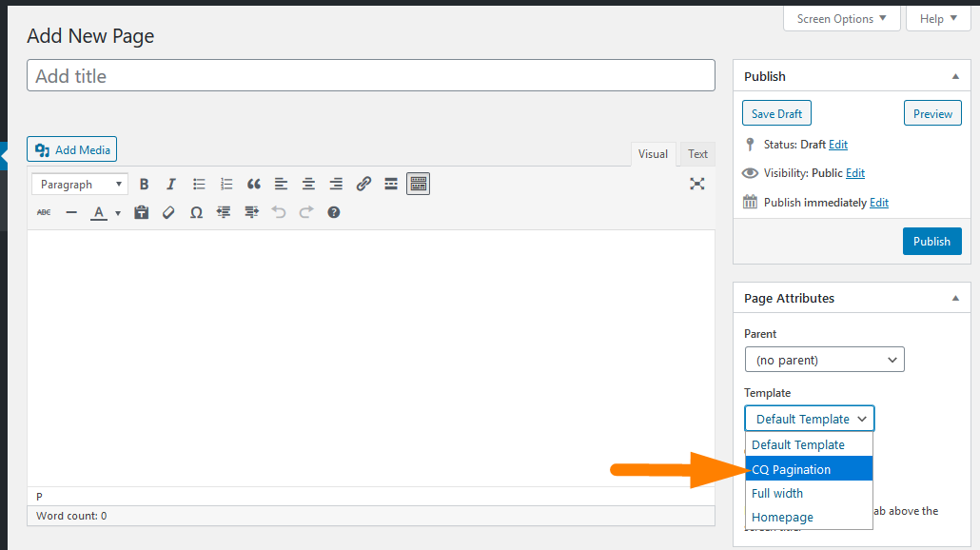The width and height of the screenshot is (980, 550).
Task: Choose the Homepage template
Action: click(x=809, y=517)
